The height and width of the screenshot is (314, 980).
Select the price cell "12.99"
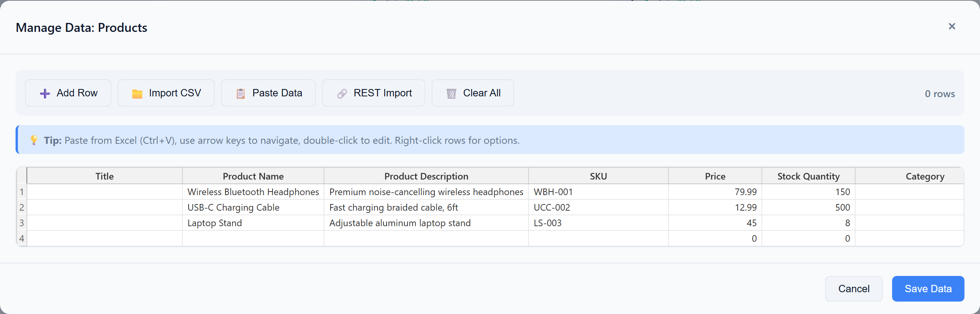[x=715, y=208]
